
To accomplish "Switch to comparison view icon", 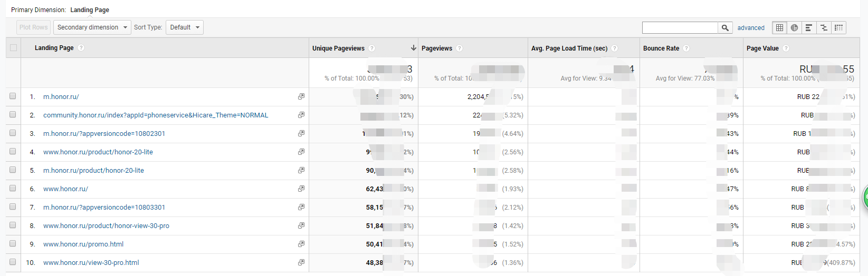I will (x=824, y=28).
